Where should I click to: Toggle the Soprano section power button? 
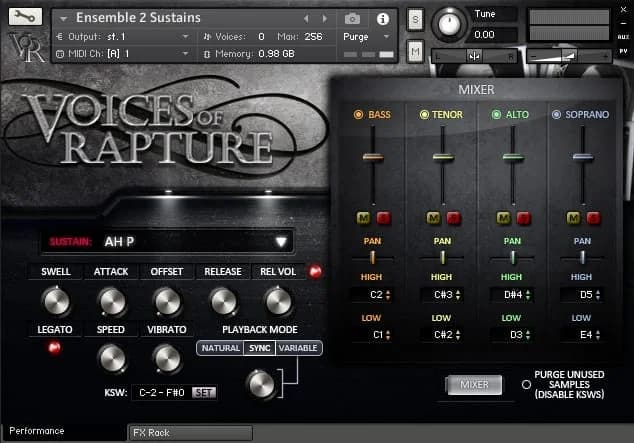(556, 114)
